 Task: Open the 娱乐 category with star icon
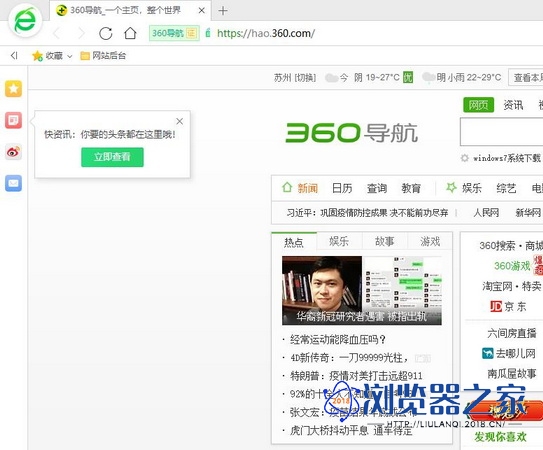464,188
